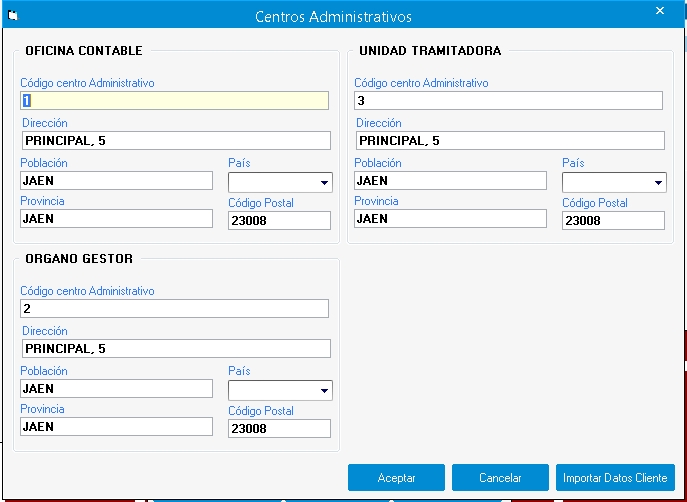The height and width of the screenshot is (502, 687).
Task: Click Código Postal field in Unidad Tramitadora
Action: point(613,220)
